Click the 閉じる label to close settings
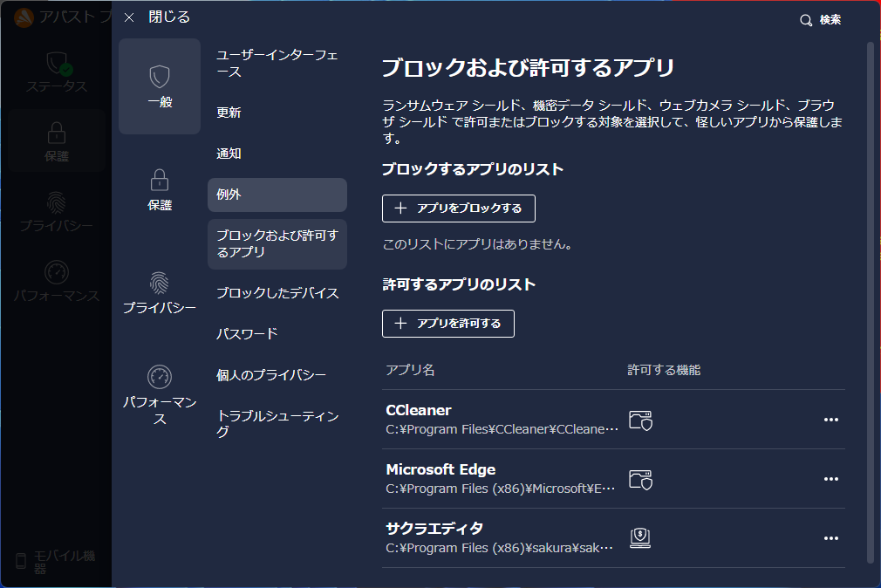Image resolution: width=881 pixels, height=588 pixels. point(169,17)
